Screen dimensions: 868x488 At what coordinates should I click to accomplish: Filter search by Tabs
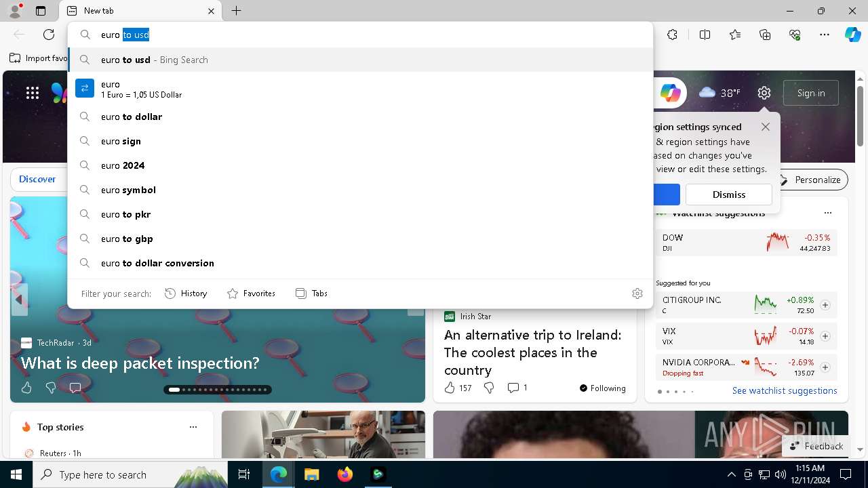pyautogui.click(x=311, y=293)
